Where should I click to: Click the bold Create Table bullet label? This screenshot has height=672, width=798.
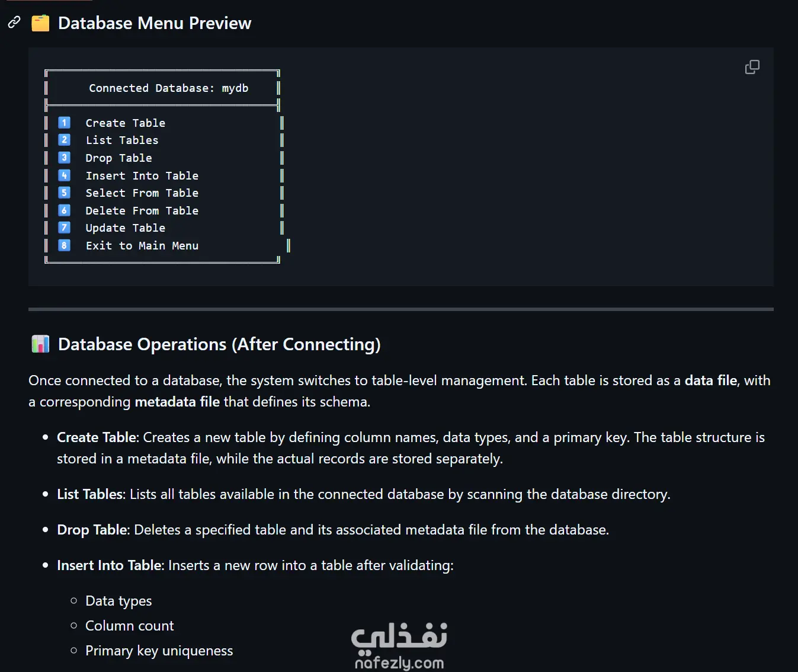(x=97, y=437)
